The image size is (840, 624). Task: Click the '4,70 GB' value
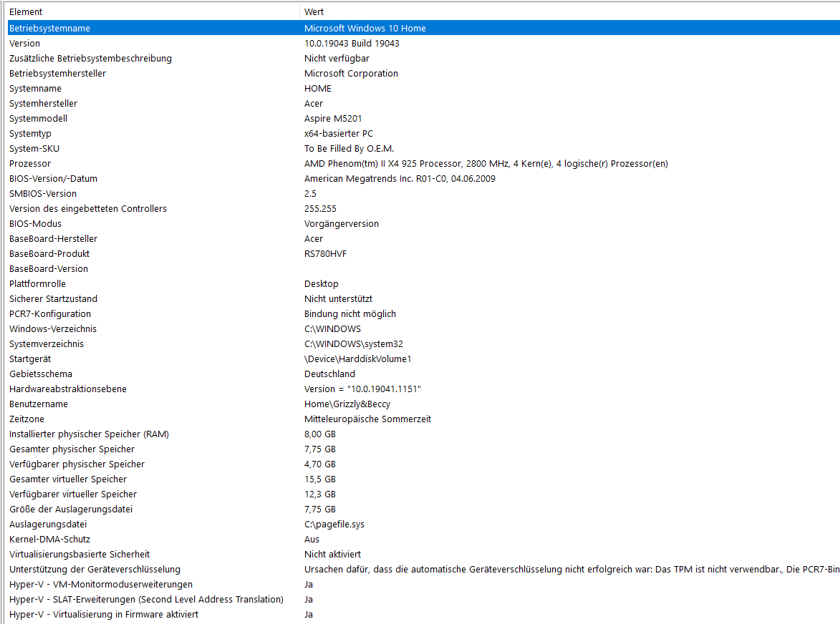(x=320, y=464)
